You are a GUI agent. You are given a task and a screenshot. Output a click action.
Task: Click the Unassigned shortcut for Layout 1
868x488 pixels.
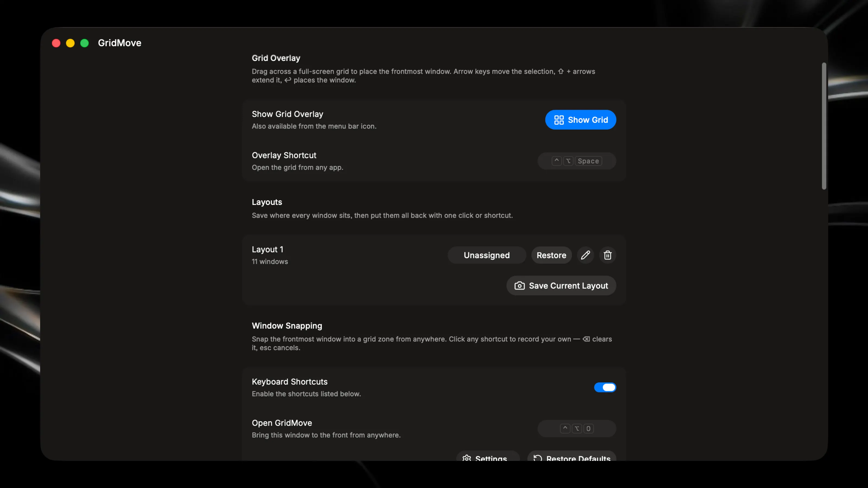(487, 255)
